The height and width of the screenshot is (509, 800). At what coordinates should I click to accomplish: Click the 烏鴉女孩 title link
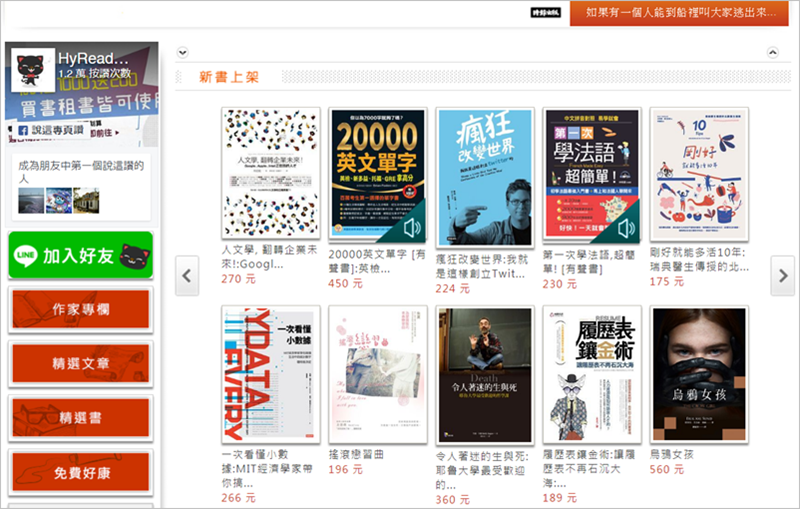point(672,454)
